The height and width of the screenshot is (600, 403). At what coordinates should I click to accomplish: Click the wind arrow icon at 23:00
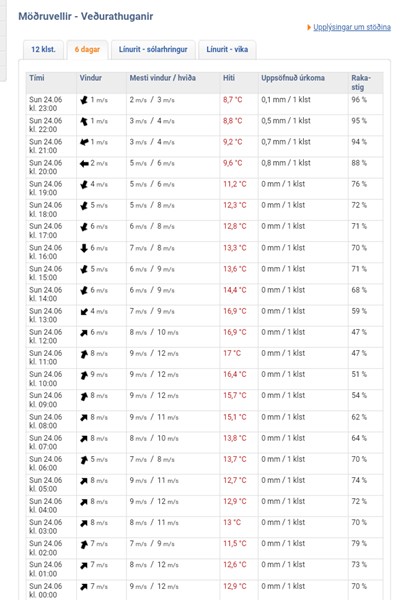click(x=84, y=100)
